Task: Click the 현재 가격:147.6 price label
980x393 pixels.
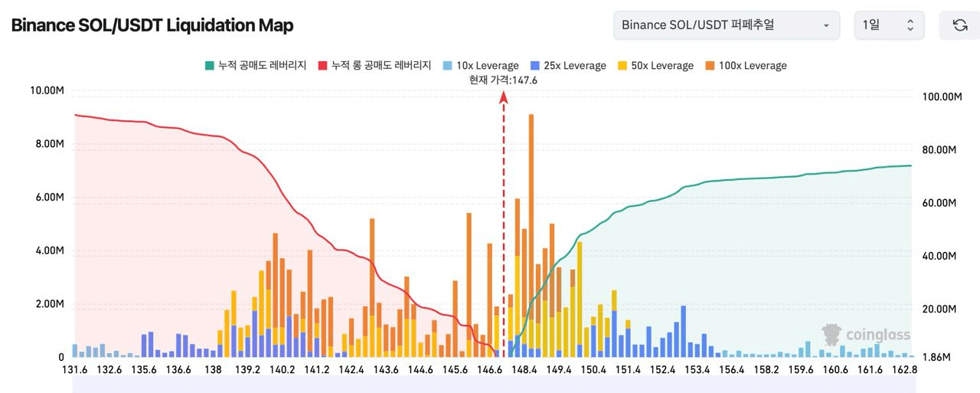Action: coord(504,80)
